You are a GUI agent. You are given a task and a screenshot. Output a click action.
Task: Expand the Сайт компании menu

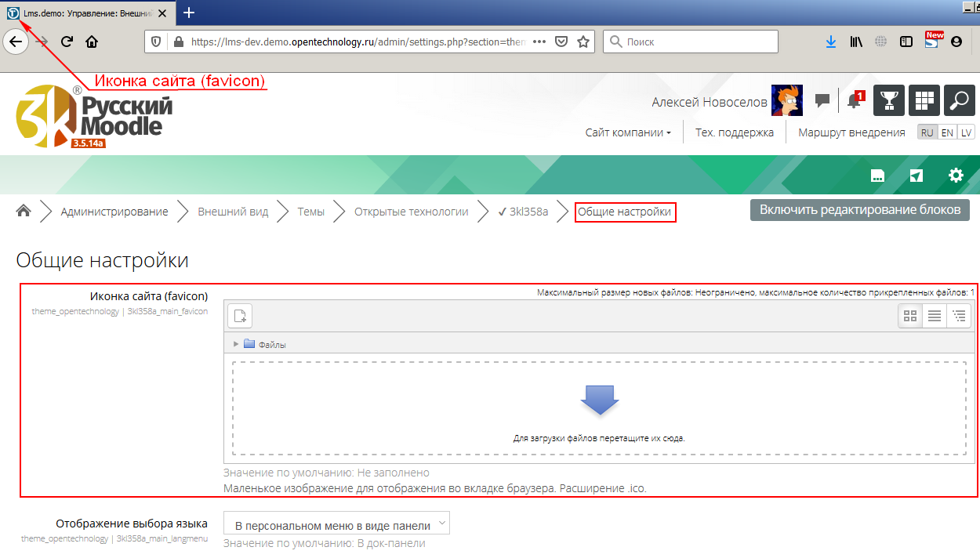tap(627, 132)
